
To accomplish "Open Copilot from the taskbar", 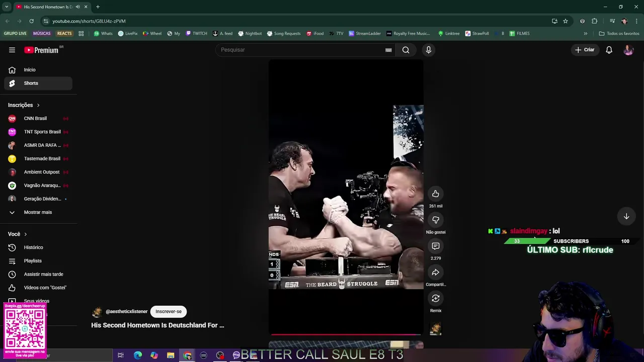I will [154, 355].
